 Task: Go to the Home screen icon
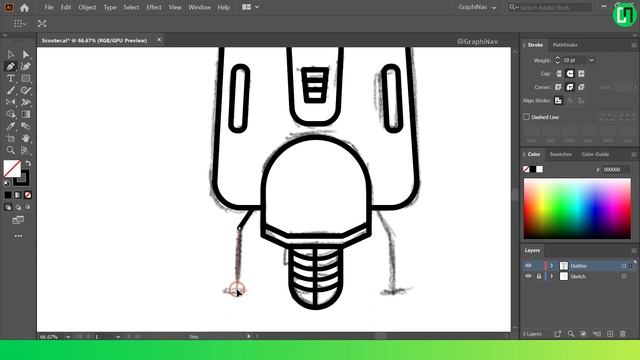click(24, 7)
